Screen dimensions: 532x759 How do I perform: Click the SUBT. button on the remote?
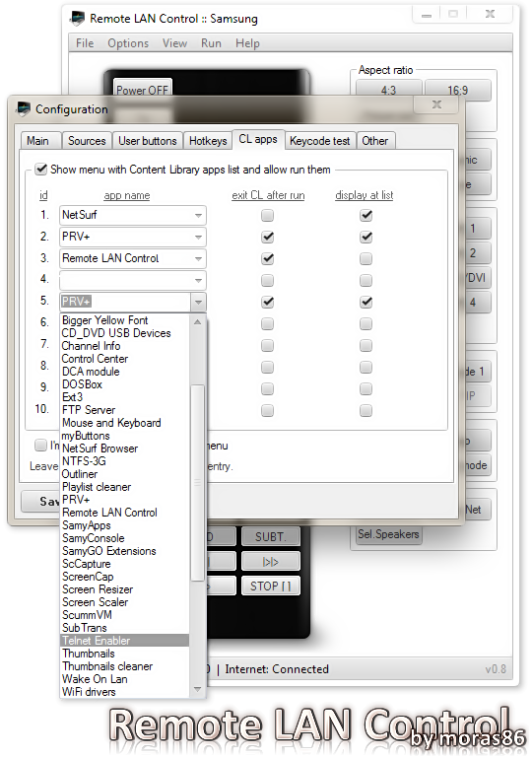tap(271, 537)
